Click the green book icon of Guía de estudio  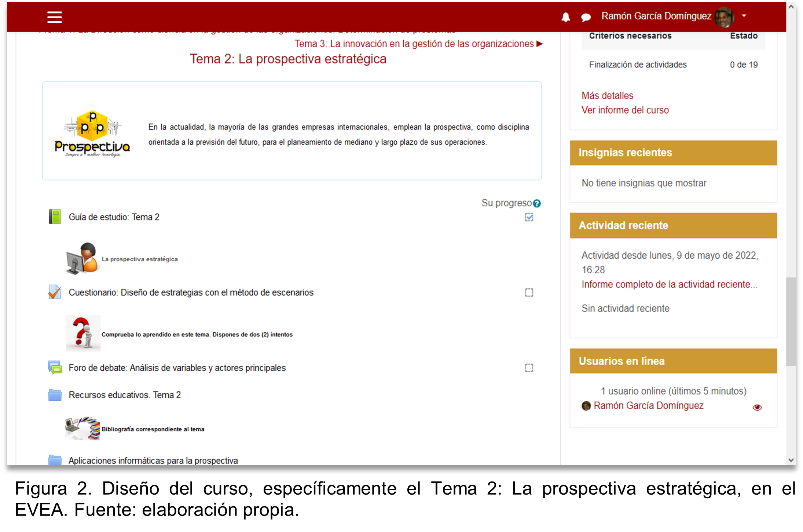[55, 217]
